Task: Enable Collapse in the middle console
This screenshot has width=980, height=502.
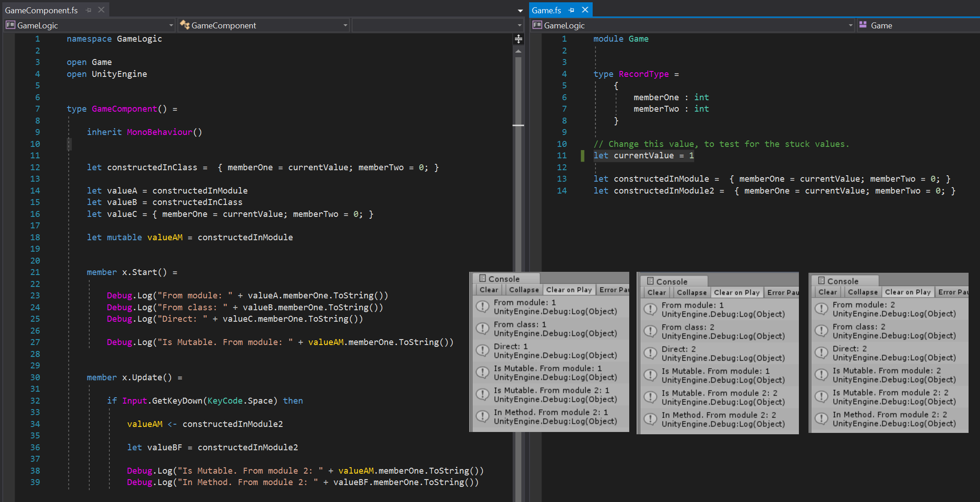Action: click(691, 292)
